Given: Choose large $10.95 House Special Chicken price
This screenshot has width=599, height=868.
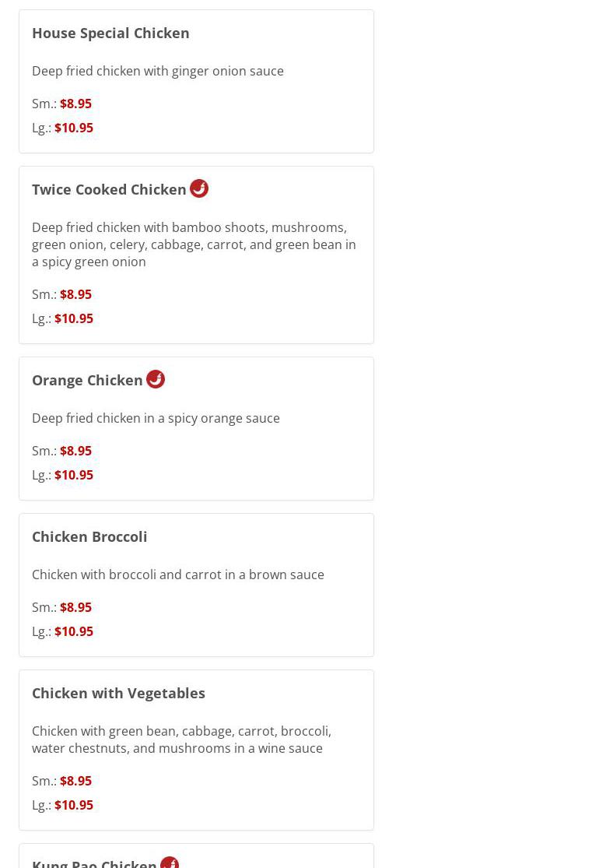Looking at the screenshot, I should tap(74, 128).
